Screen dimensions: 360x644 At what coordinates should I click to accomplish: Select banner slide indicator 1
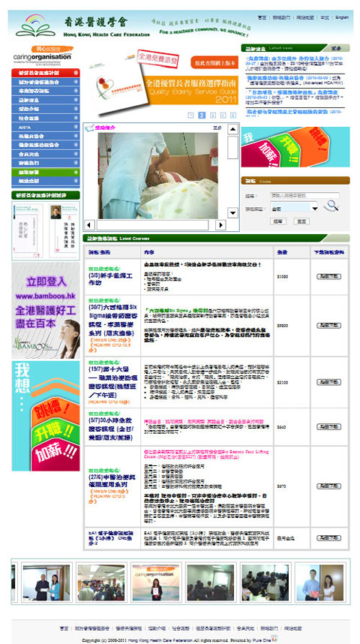pyautogui.click(x=191, y=116)
